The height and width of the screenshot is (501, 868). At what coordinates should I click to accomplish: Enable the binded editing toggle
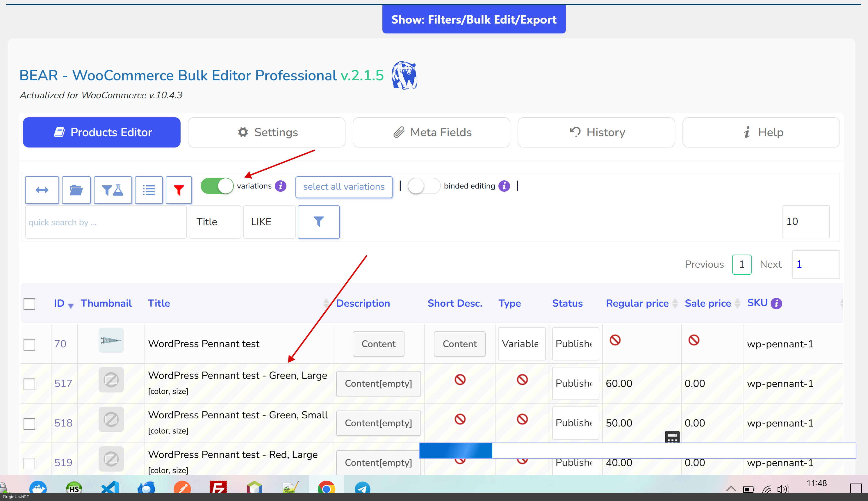coord(423,186)
